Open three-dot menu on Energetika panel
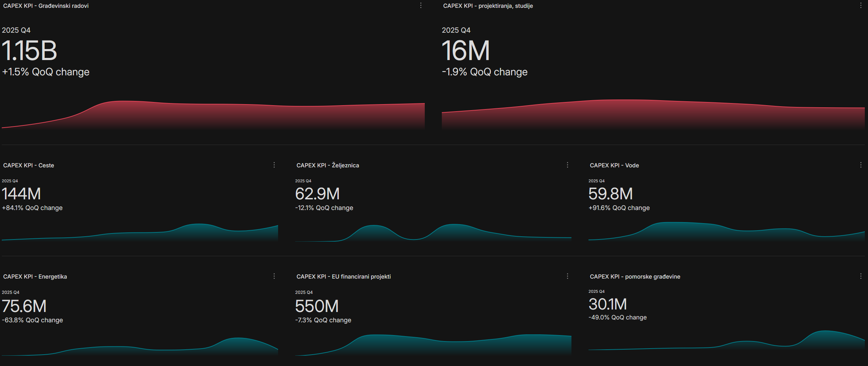 274,276
